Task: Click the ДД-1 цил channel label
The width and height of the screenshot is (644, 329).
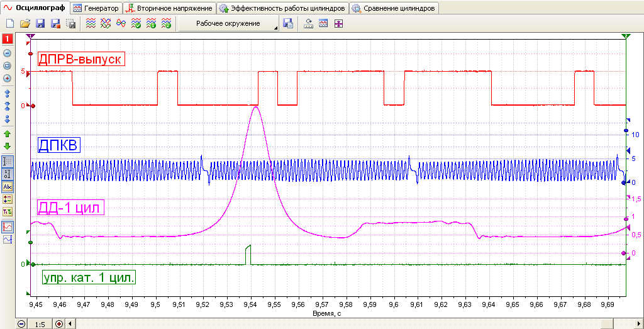Action: (70, 208)
